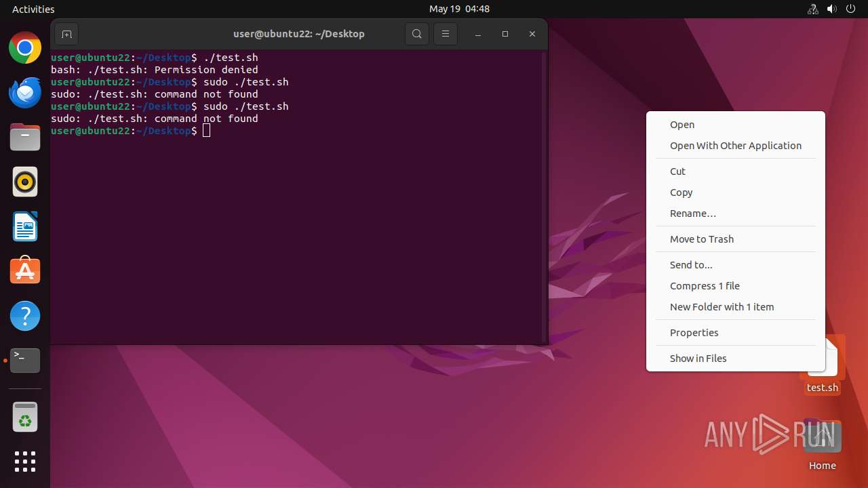This screenshot has width=868, height=488.
Task: Show Applications grid button
Action: [x=25, y=462]
